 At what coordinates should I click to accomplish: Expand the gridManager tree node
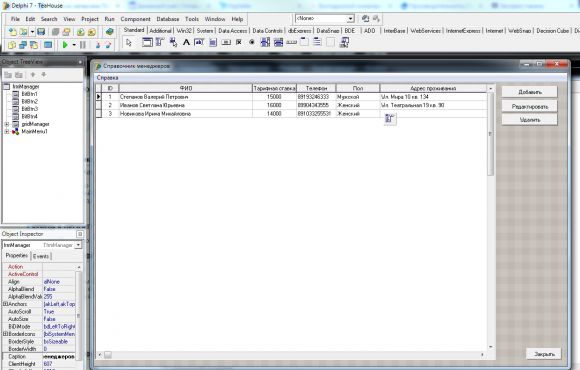point(7,124)
